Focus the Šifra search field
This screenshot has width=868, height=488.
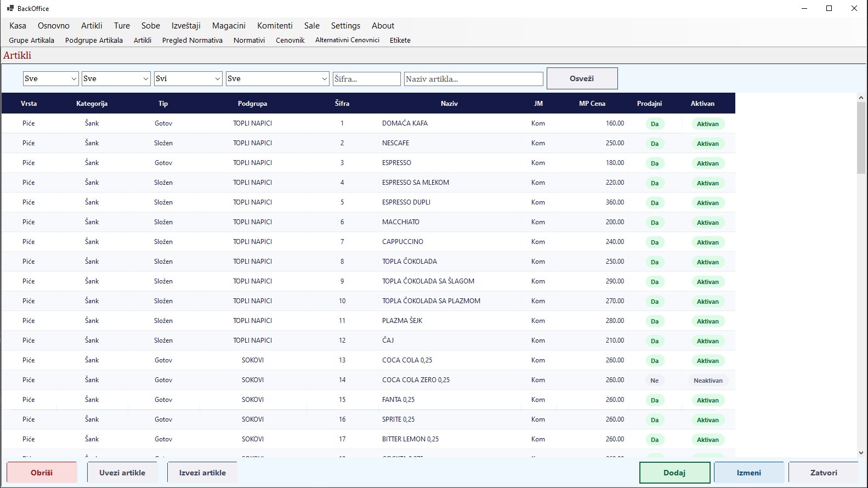[367, 79]
